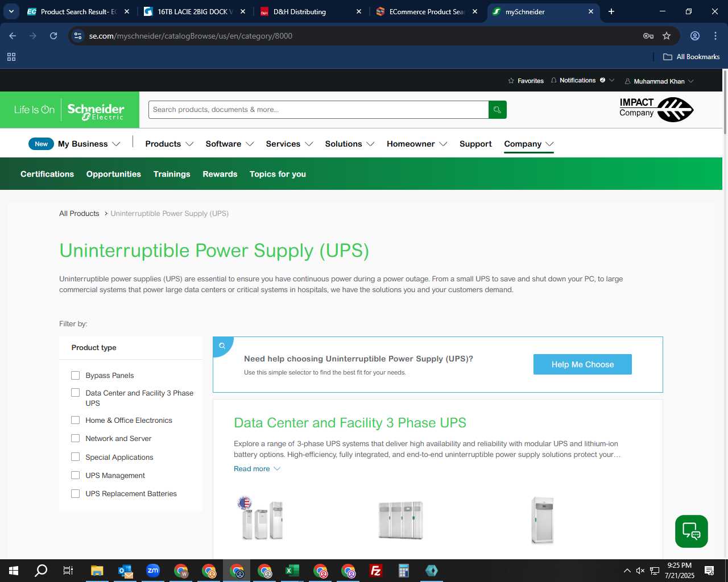The image size is (728, 582).
Task: Open Outlook from the taskbar
Action: click(x=125, y=571)
